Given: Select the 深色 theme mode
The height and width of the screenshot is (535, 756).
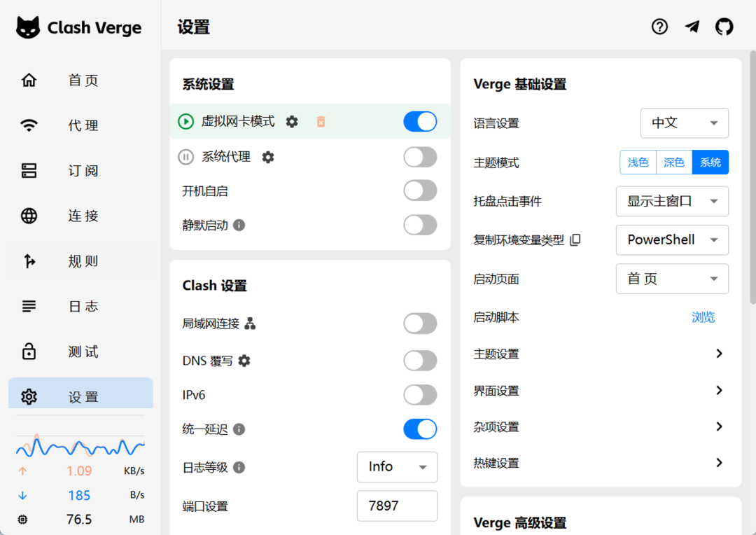Looking at the screenshot, I should [x=674, y=162].
